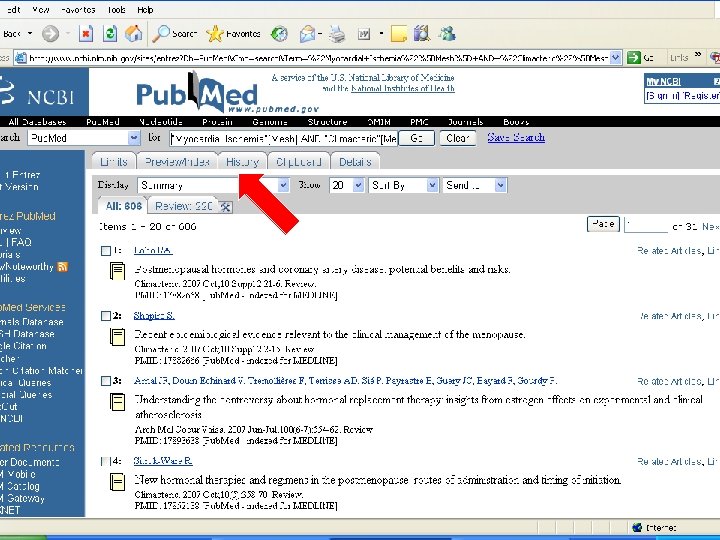Open the Help menu

[x=145, y=10]
